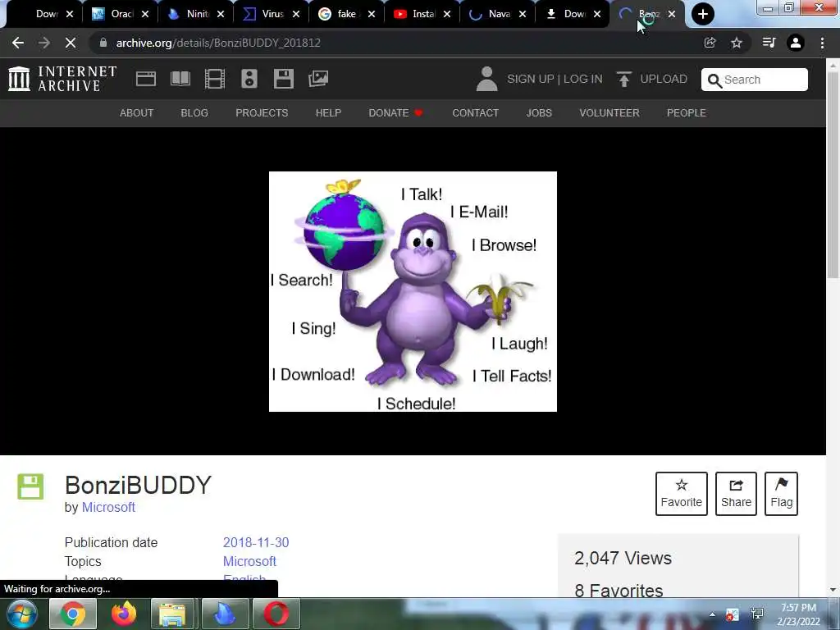
Task: Open the BLOG menu item
Action: [x=194, y=113]
